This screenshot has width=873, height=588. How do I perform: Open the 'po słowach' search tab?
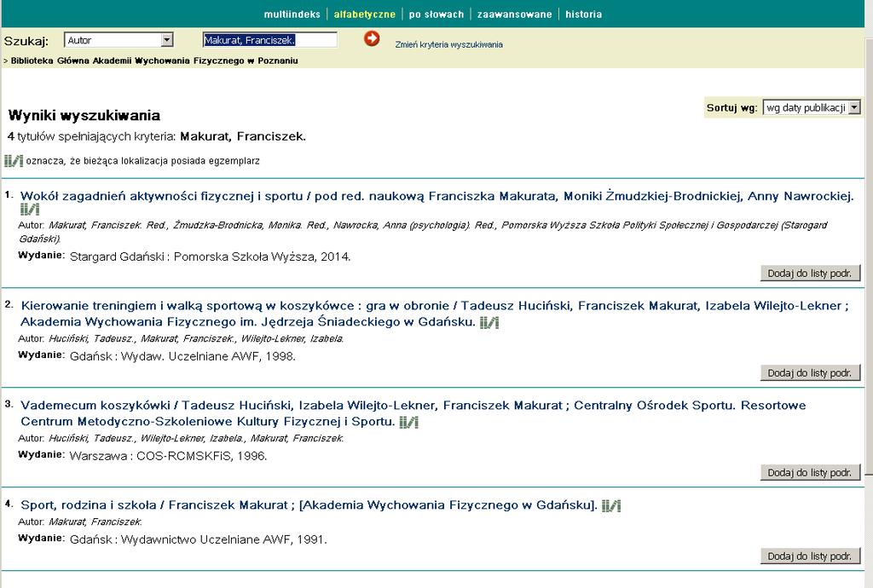tap(436, 14)
